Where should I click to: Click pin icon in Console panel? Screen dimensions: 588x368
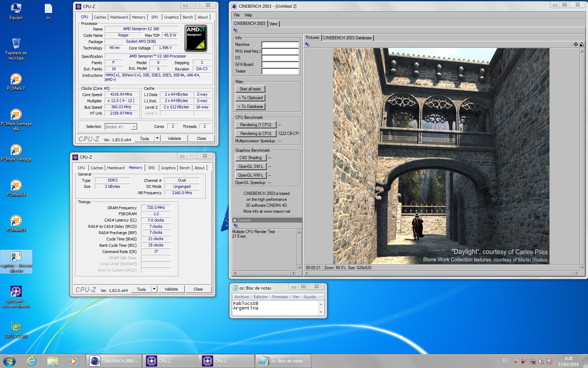[x=236, y=226]
